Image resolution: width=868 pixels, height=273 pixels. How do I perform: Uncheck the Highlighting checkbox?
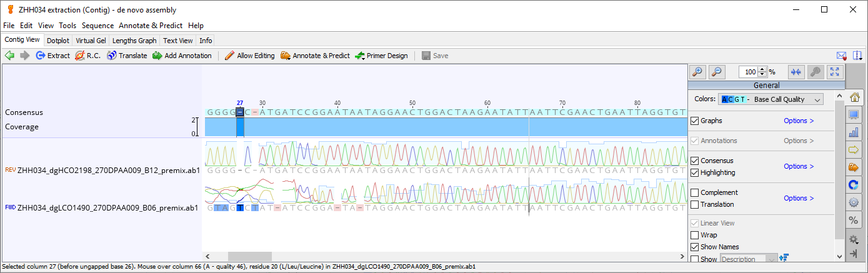tap(695, 172)
